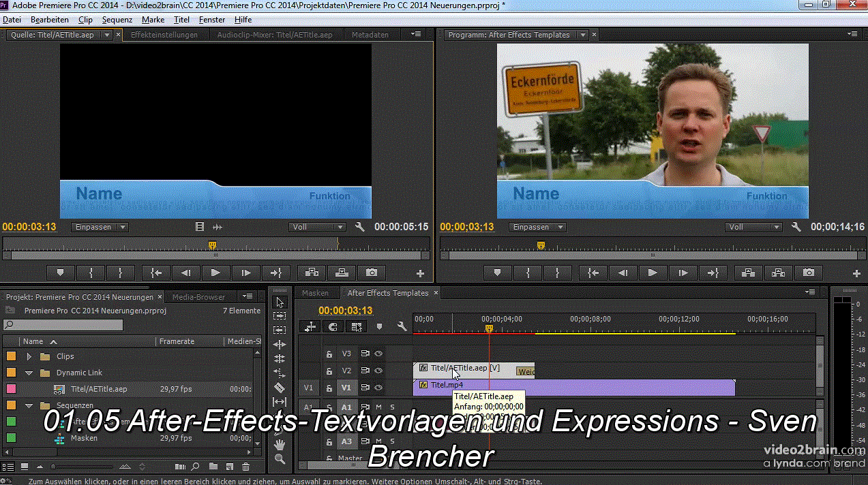Image resolution: width=868 pixels, height=485 pixels.
Task: Switch Project panel to list view
Action: (8, 467)
